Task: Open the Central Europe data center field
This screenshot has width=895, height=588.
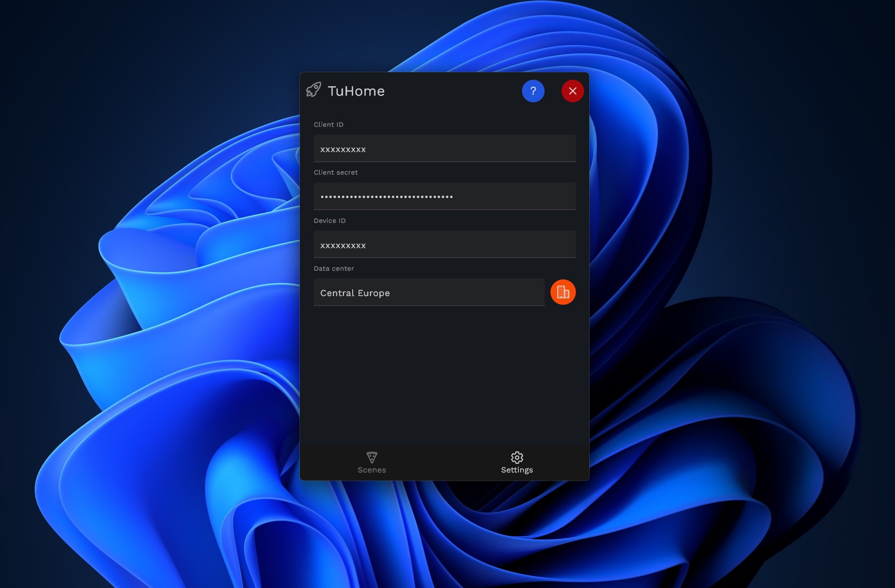Action: (429, 292)
